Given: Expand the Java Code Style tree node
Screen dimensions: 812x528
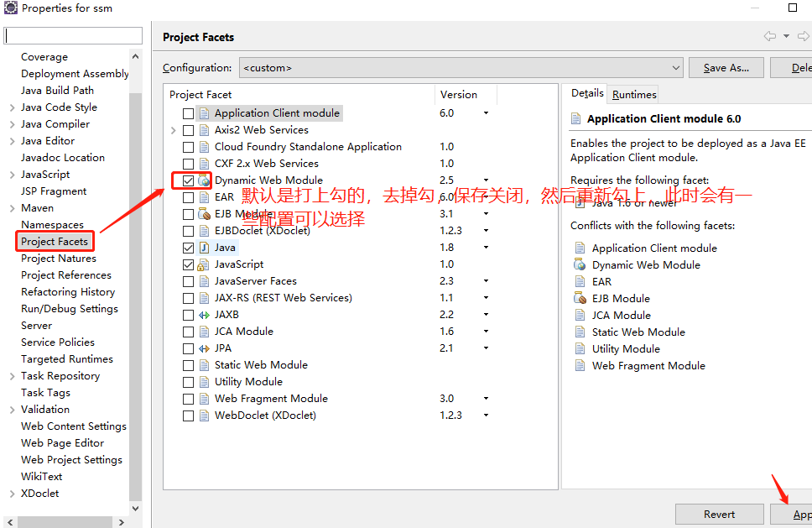Looking at the screenshot, I should click(x=12, y=107).
